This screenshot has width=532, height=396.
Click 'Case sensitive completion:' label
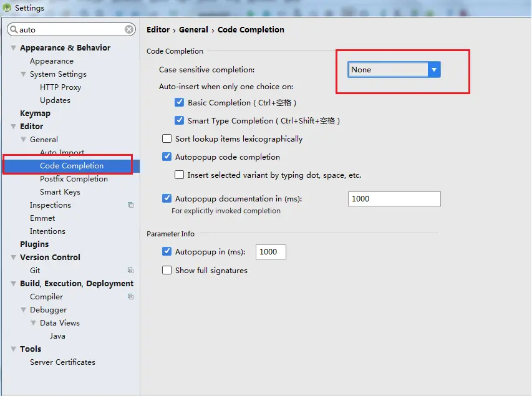click(x=206, y=70)
